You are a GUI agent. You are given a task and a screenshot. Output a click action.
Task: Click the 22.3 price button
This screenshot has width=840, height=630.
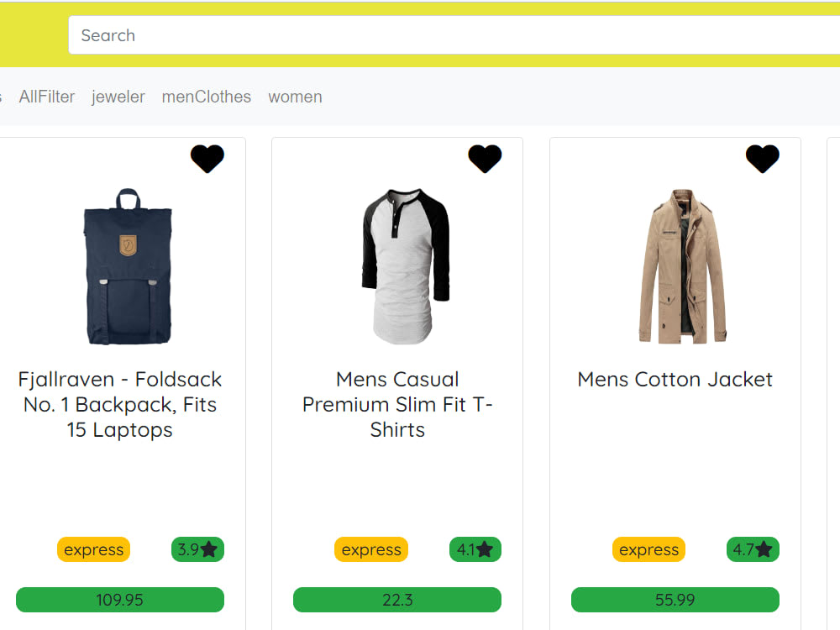(x=396, y=600)
